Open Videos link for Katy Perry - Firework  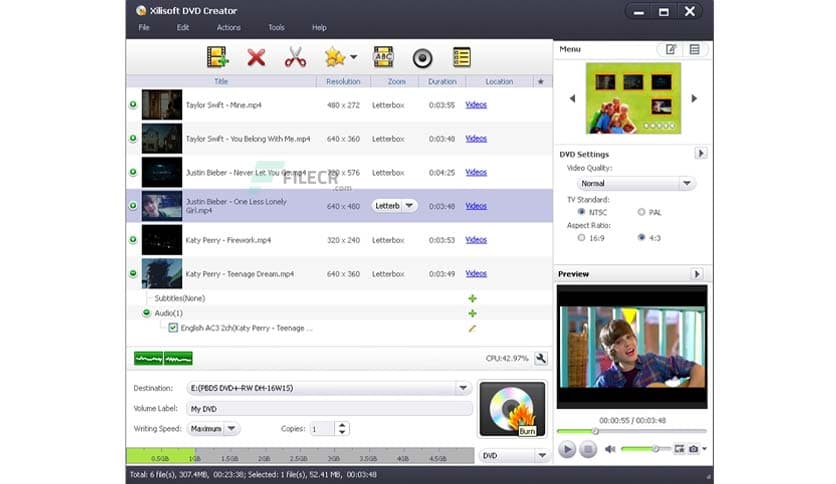click(x=476, y=240)
